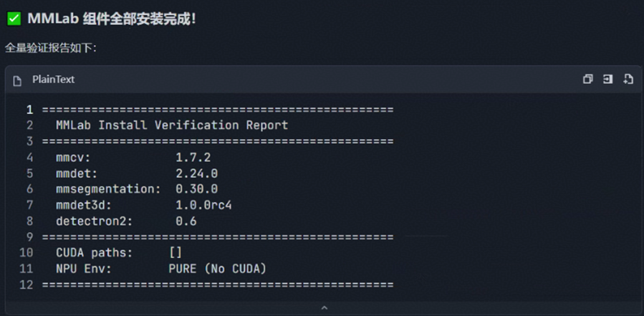Click the PlainText language label
644x316 pixels.
(x=54, y=80)
